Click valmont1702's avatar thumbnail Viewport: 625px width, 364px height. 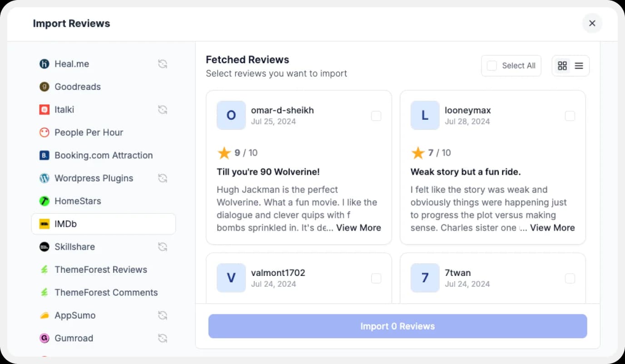coord(231,278)
